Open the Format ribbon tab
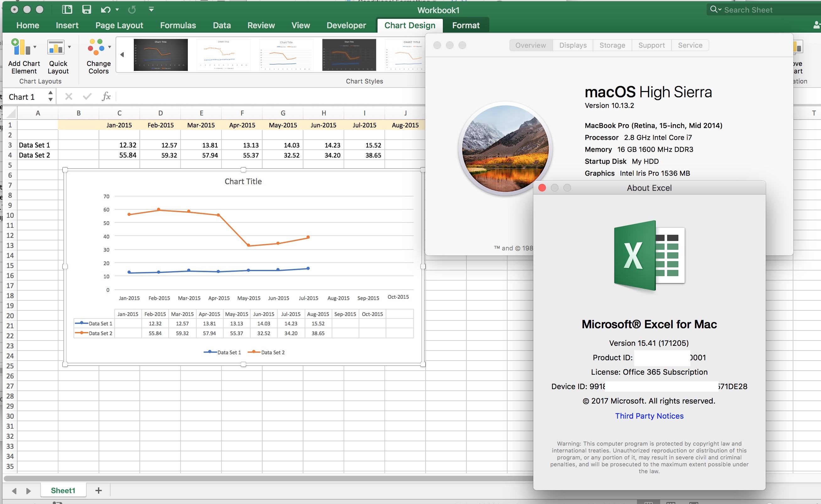This screenshot has height=504, width=821. click(x=466, y=25)
